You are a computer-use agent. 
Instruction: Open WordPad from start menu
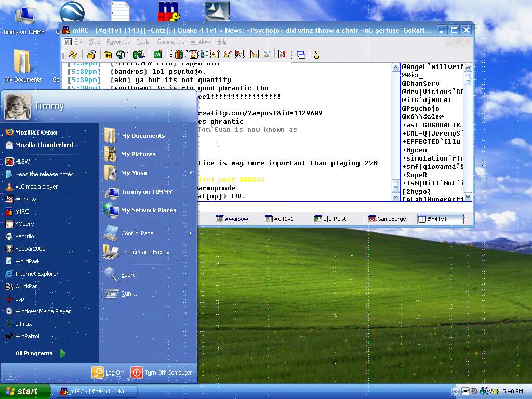click(x=22, y=261)
